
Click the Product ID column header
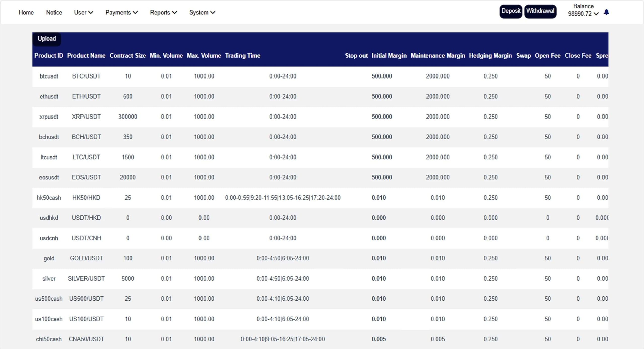click(49, 56)
